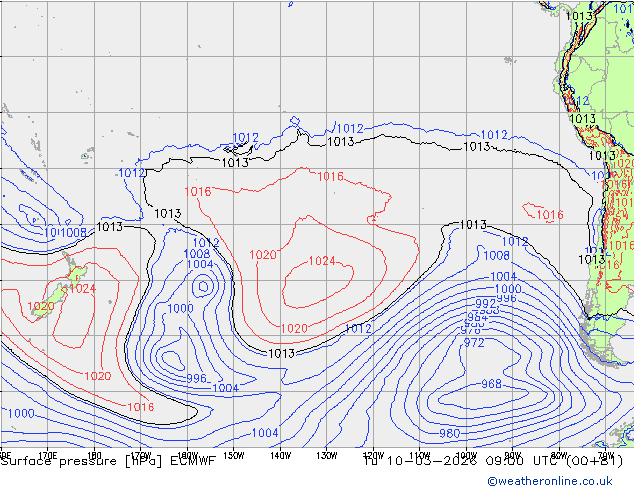Screen dimensions: 634x490
Task: Click the 1024 label beside New Zealand's North Island
Action: (82, 288)
